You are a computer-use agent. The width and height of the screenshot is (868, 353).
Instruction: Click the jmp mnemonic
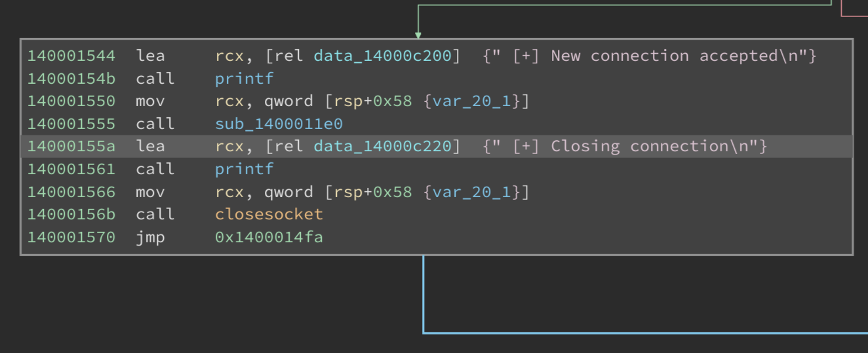pyautogui.click(x=150, y=237)
